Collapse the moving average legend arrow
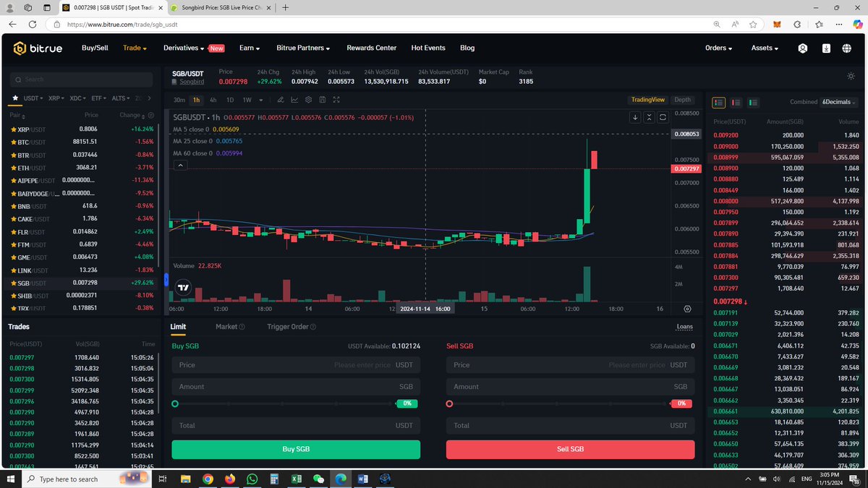Screen dimensions: 868x488 (180, 166)
